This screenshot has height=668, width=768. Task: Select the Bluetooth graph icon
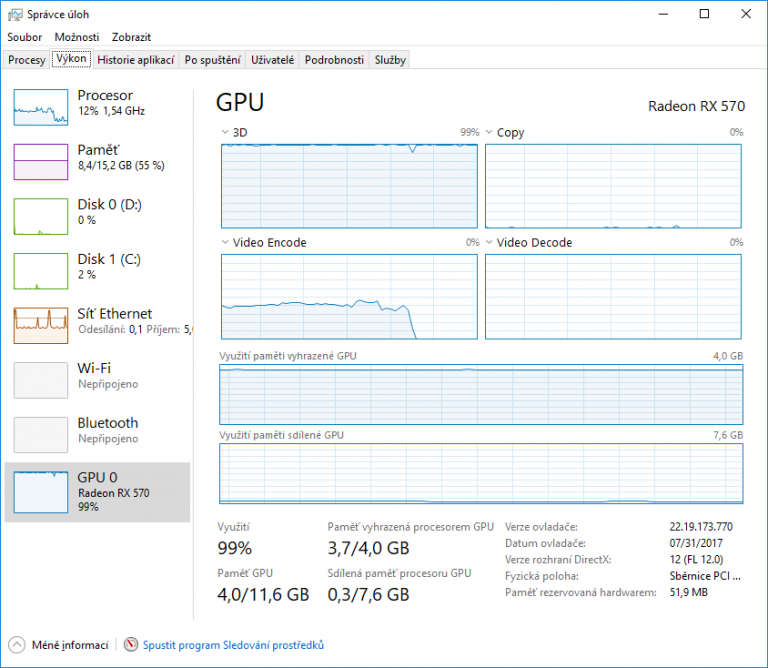[41, 434]
